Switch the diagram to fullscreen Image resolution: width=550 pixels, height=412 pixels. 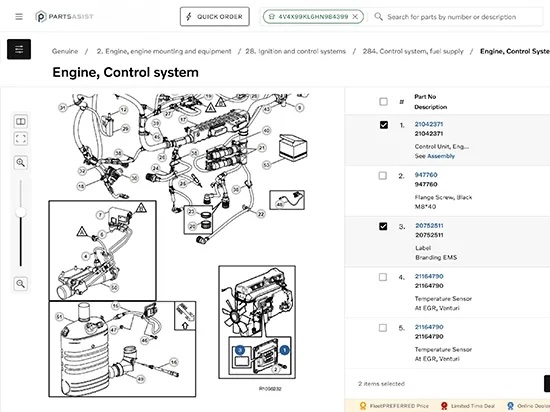21,139
